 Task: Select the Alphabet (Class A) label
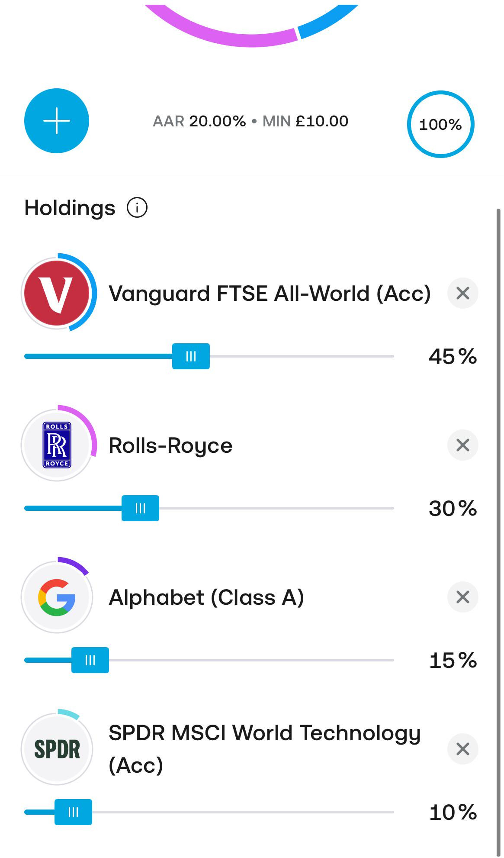[206, 597]
